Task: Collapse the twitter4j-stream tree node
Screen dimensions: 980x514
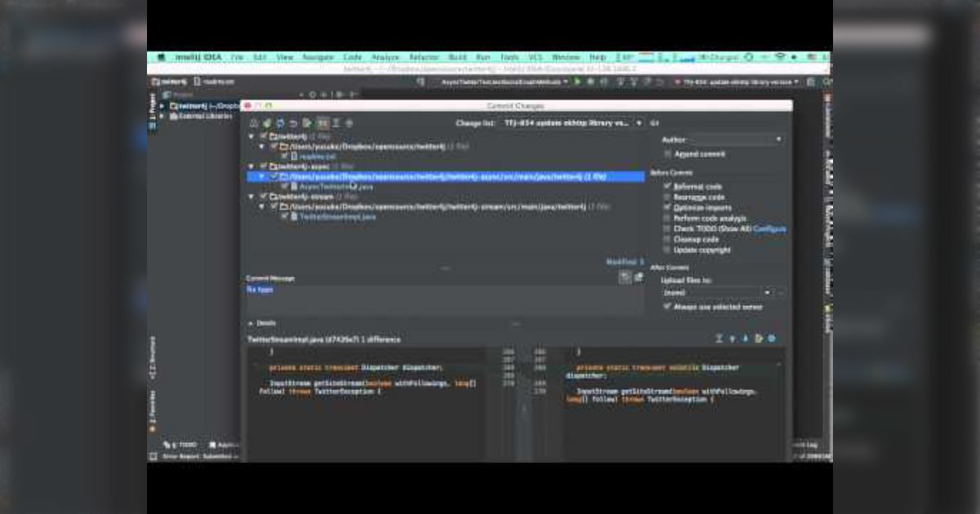Action: 252,197
